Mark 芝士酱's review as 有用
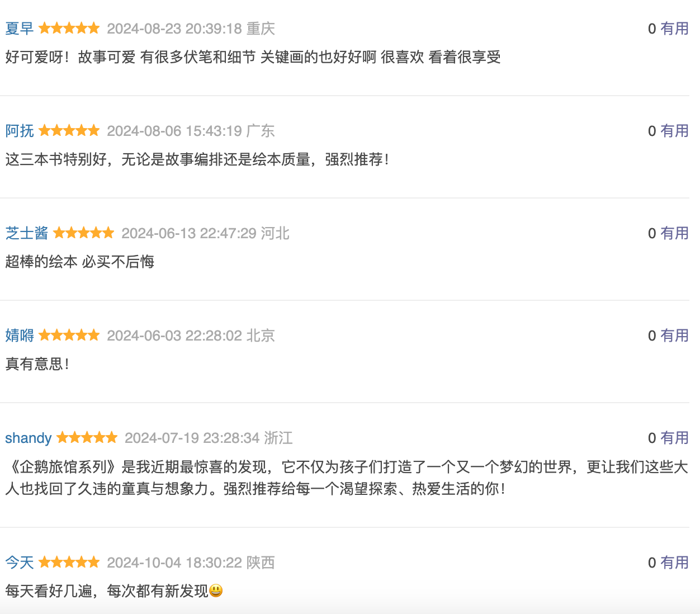 pyautogui.click(x=674, y=233)
